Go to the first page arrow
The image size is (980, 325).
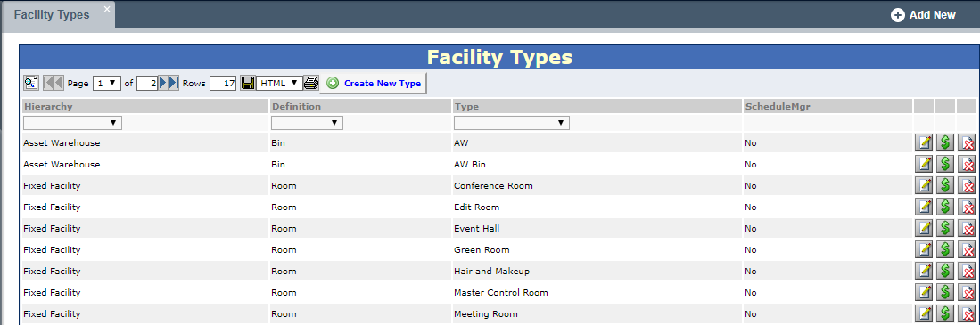(53, 83)
